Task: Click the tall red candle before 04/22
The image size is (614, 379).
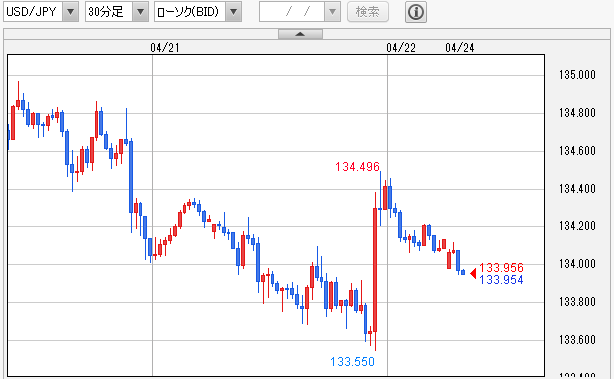Action: pos(375,270)
